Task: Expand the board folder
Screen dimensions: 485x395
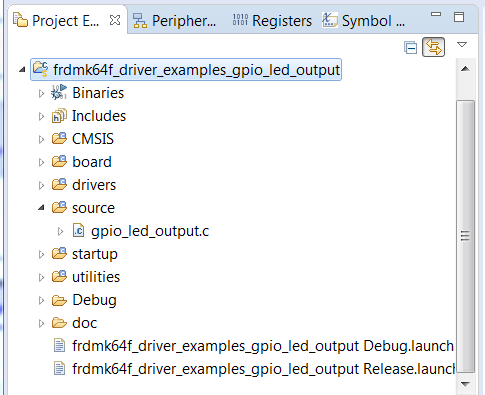Action: (41, 162)
